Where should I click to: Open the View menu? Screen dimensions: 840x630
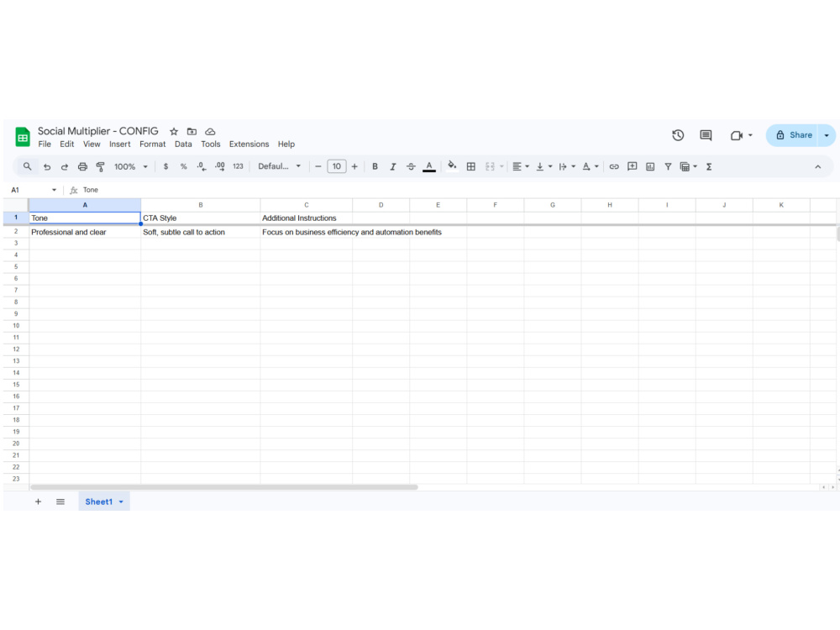(x=92, y=144)
